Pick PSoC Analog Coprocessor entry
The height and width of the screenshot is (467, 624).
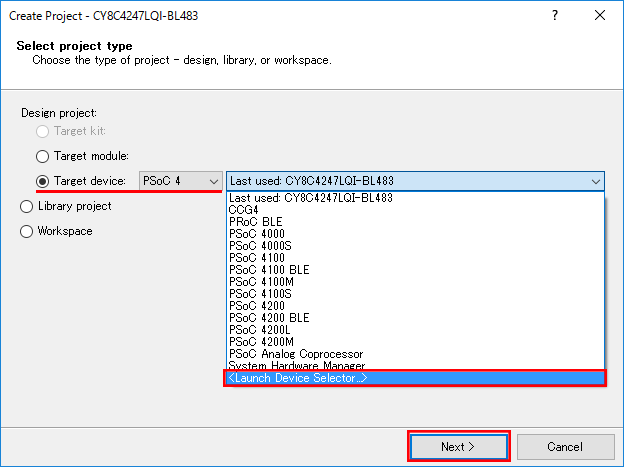click(x=415, y=354)
